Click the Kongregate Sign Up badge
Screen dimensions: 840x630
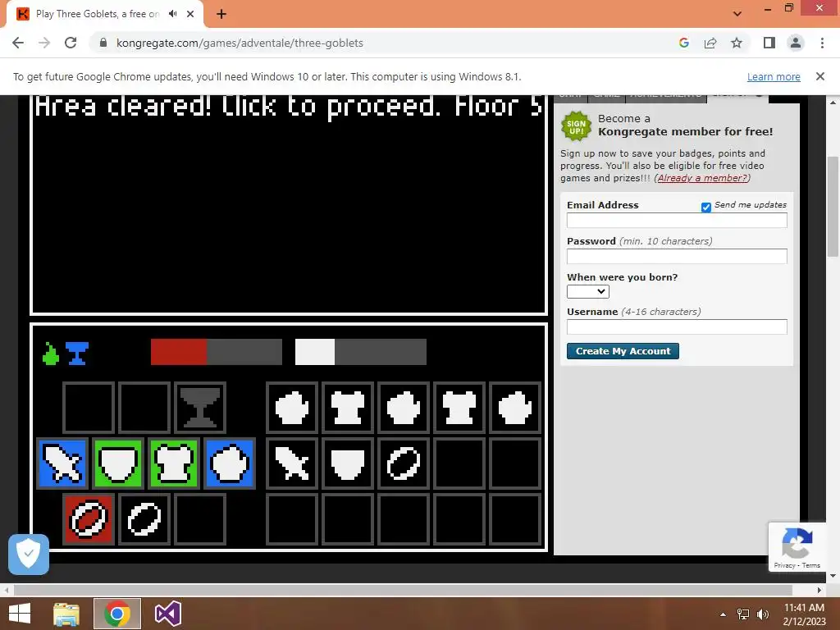click(576, 126)
